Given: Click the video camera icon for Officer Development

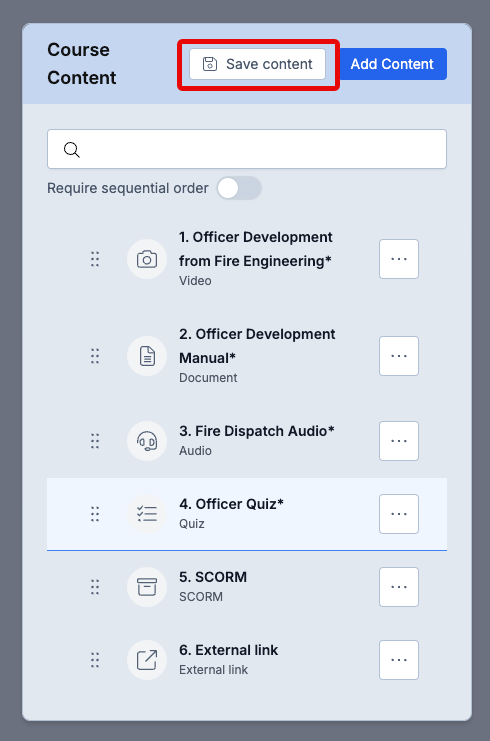Looking at the screenshot, I should (147, 259).
